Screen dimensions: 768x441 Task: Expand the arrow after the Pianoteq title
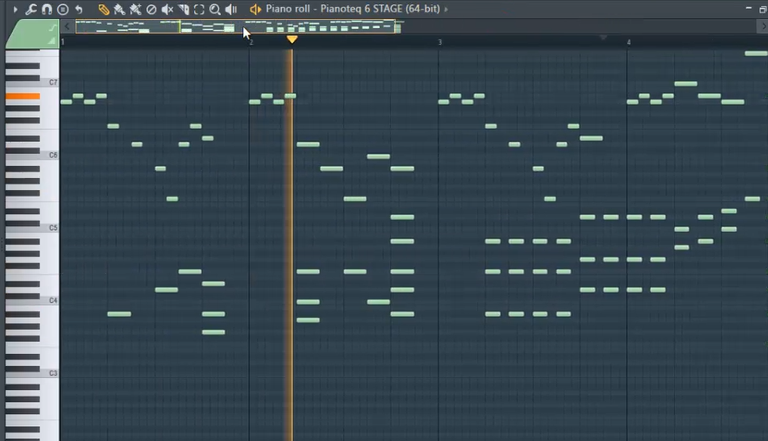[446, 9]
